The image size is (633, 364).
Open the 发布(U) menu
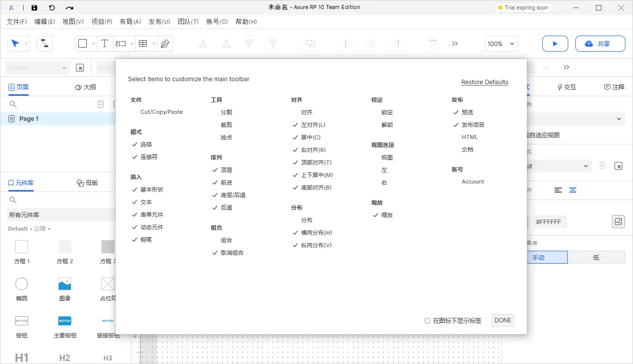[159, 22]
